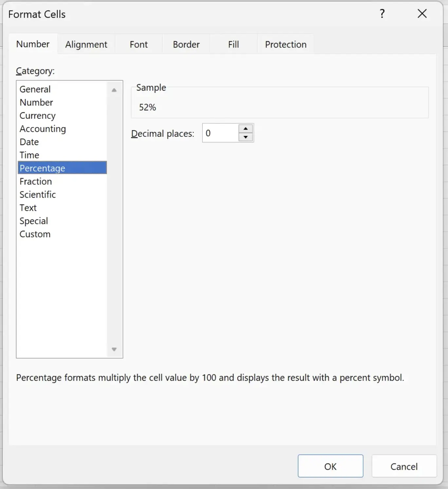Cancel the Format Cells dialog
The image size is (448, 489).
tap(404, 466)
